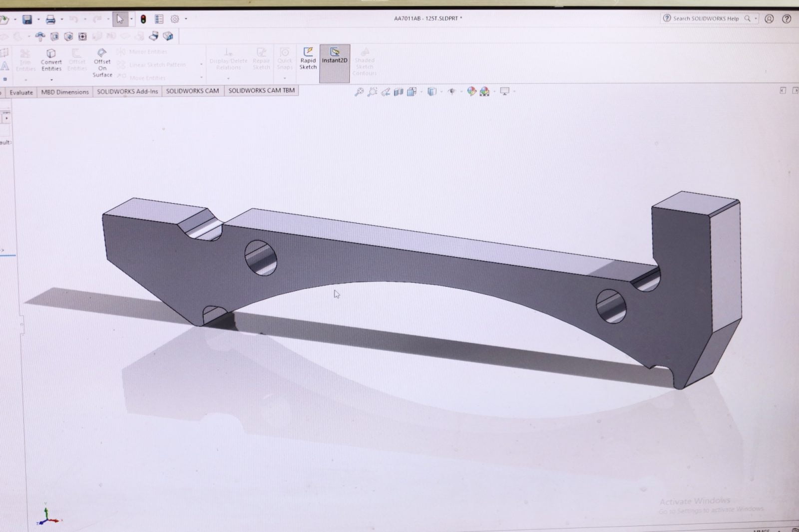
Task: Click the Quick Snaps tool
Action: click(x=285, y=59)
